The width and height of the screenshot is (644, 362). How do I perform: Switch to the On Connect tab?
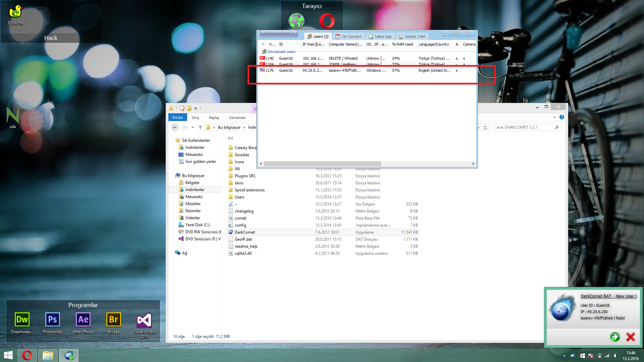point(348,37)
